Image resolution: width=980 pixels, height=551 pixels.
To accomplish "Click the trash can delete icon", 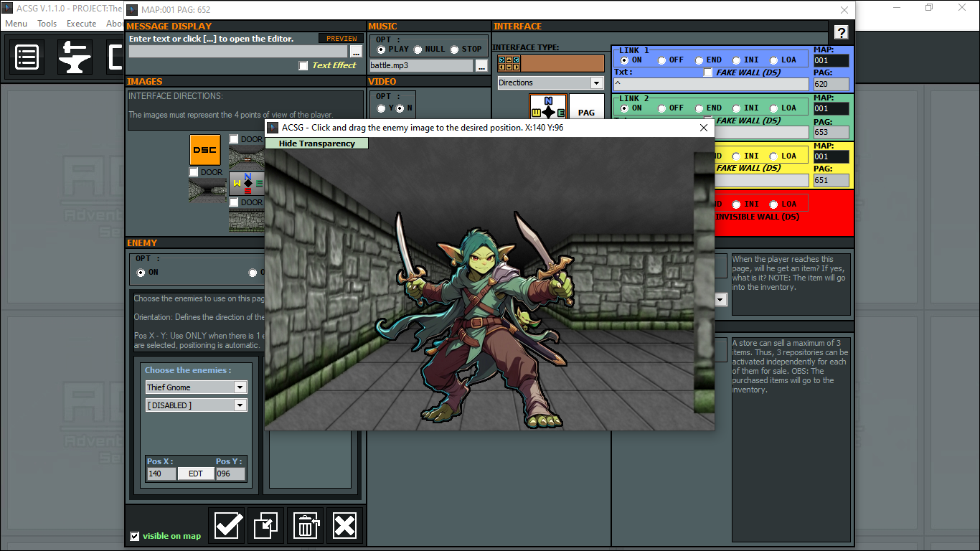I will point(305,526).
